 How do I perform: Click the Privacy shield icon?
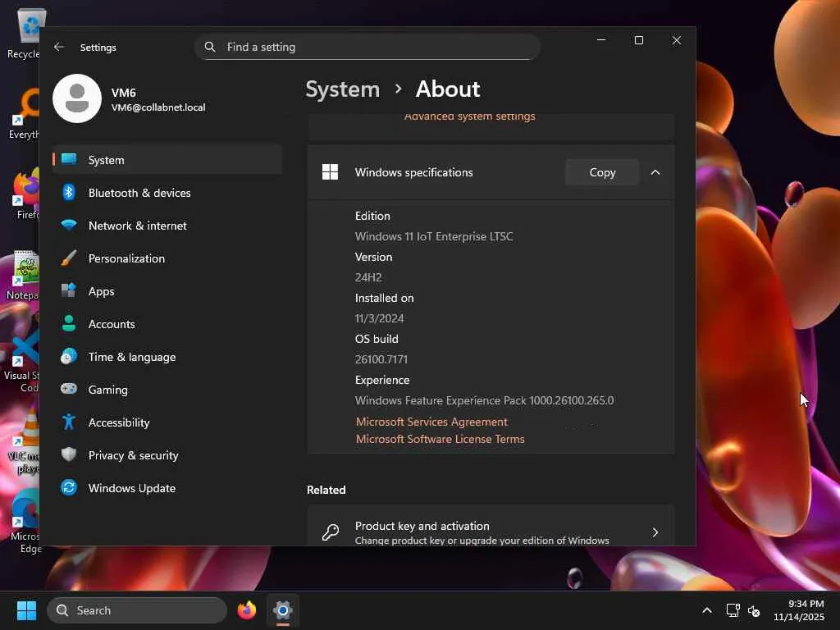coord(69,454)
